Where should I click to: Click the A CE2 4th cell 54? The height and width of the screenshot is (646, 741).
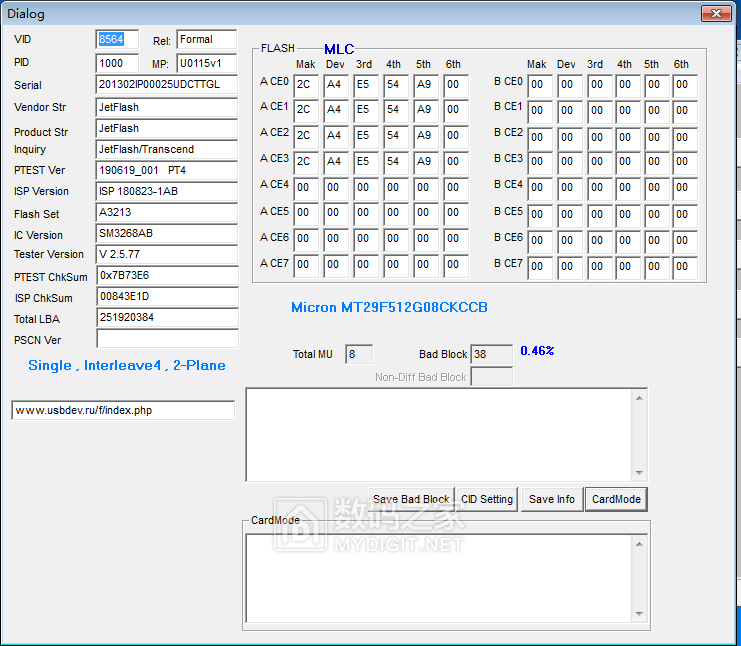(x=396, y=137)
